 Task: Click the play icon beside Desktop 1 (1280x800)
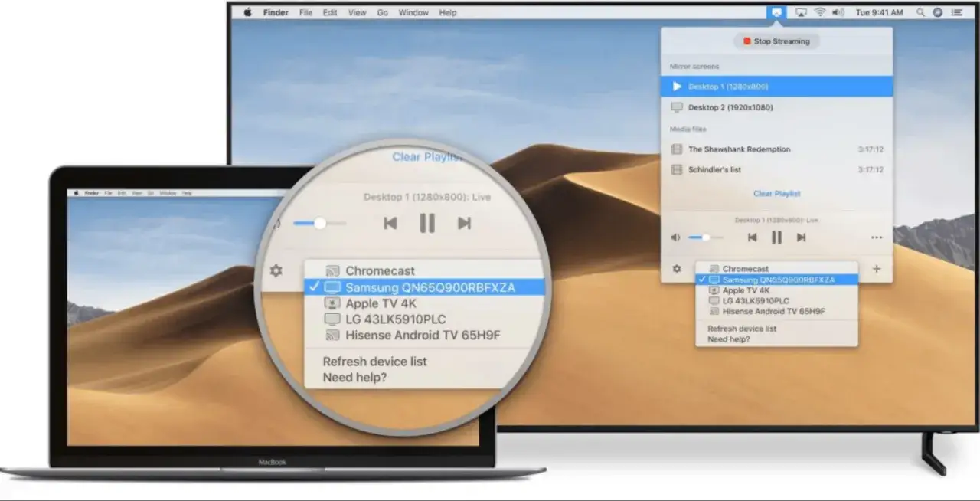pos(677,87)
